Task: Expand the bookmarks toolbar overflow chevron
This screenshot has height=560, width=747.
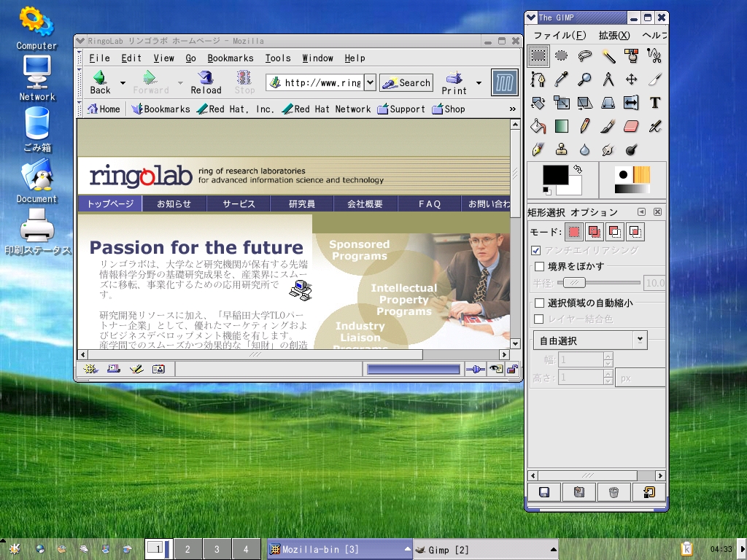Action: point(513,109)
